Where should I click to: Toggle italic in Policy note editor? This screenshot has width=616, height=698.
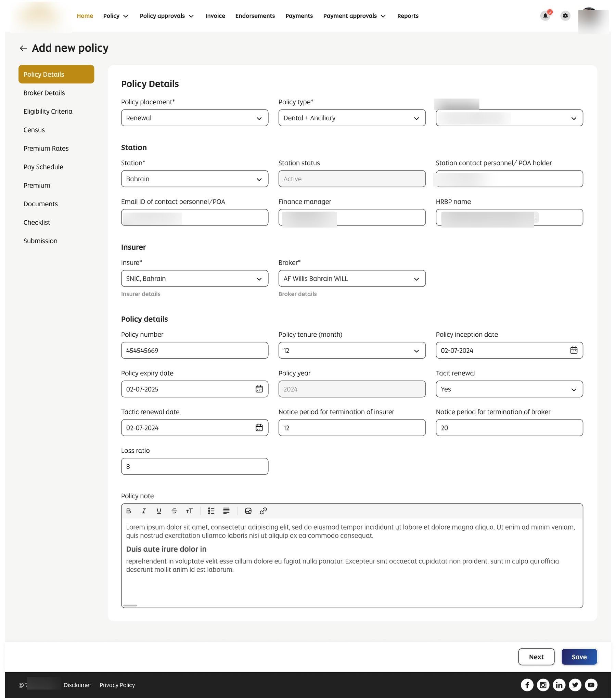click(x=144, y=511)
